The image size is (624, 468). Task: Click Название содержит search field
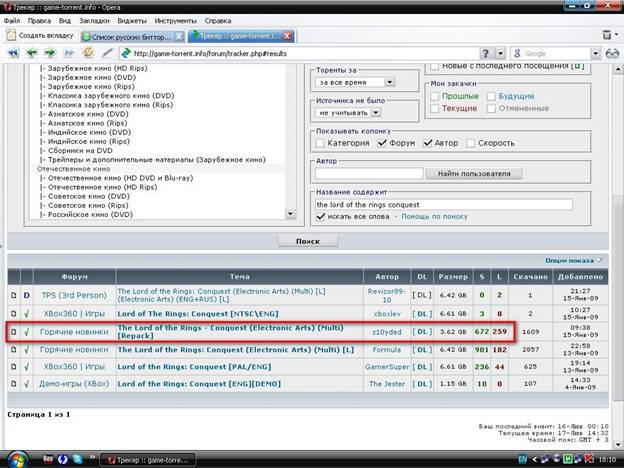tap(444, 205)
